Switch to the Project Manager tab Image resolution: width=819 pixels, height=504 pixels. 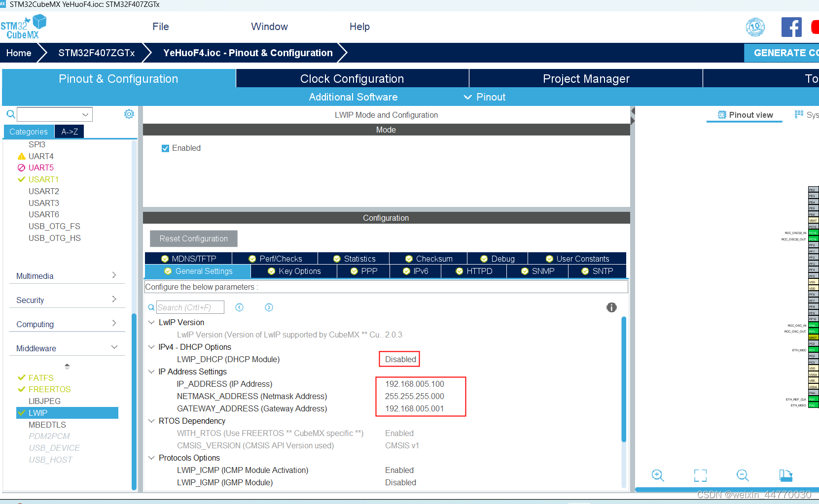tap(586, 79)
